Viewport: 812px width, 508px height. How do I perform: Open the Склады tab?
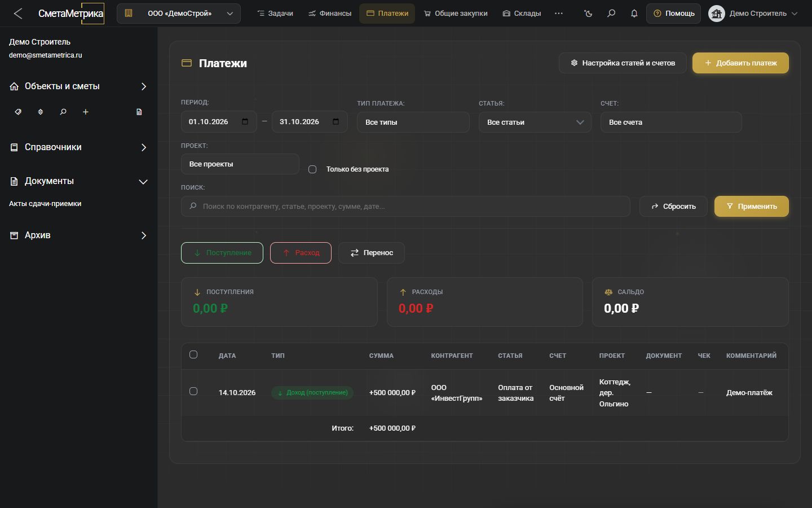tap(522, 14)
